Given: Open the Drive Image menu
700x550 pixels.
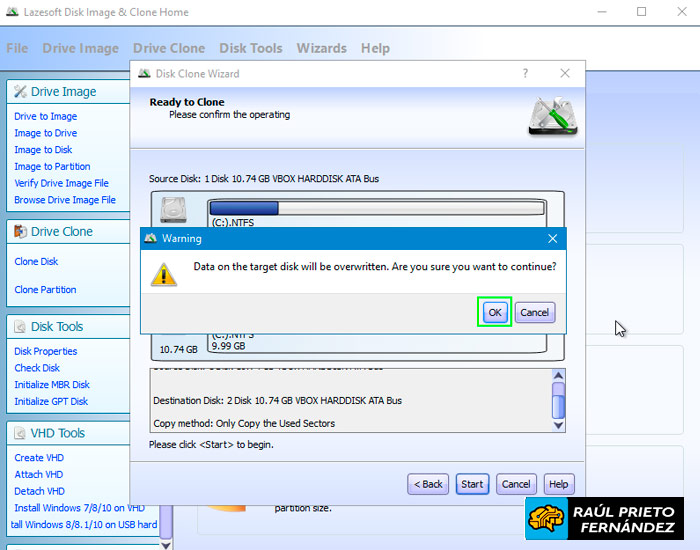Looking at the screenshot, I should 80,48.
